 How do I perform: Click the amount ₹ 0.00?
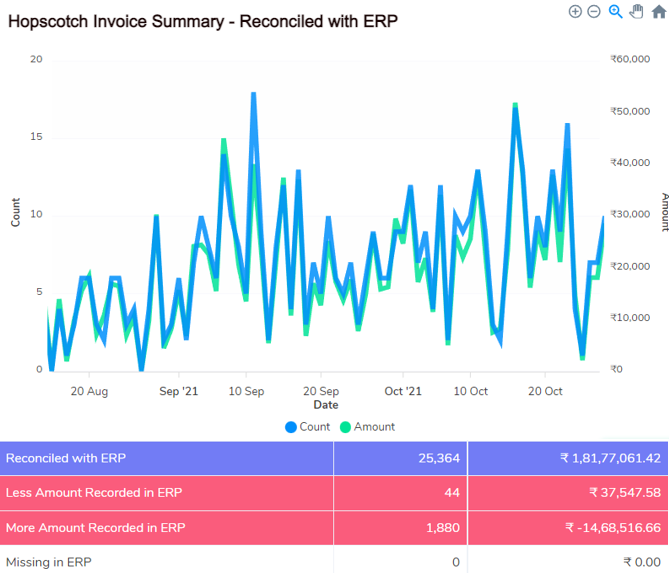[x=642, y=562]
